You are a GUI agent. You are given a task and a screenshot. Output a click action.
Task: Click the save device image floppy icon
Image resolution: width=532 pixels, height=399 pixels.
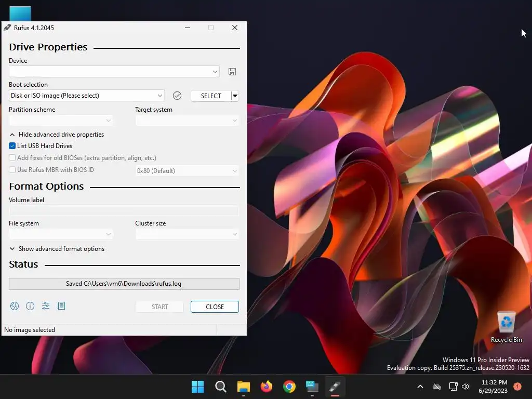coord(232,72)
